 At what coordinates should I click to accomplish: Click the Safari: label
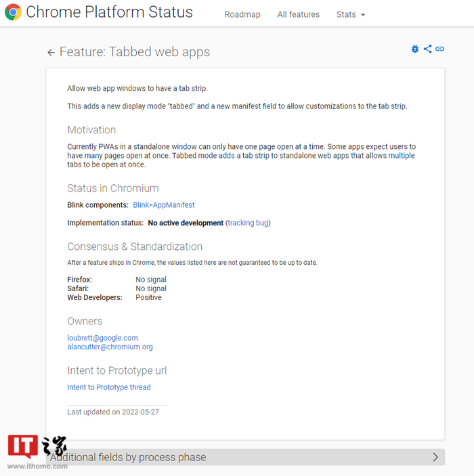pyautogui.click(x=78, y=288)
